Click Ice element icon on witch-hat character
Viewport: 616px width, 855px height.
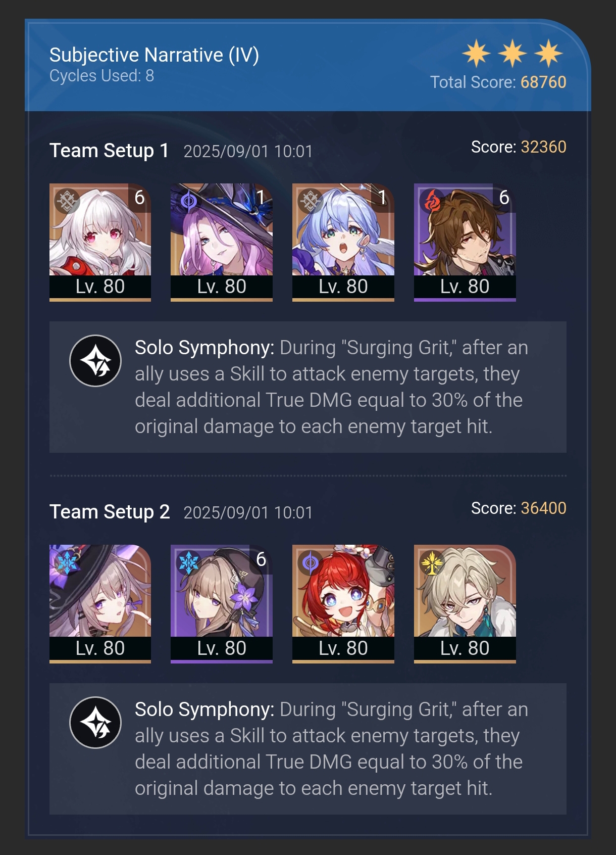pyautogui.click(x=67, y=563)
